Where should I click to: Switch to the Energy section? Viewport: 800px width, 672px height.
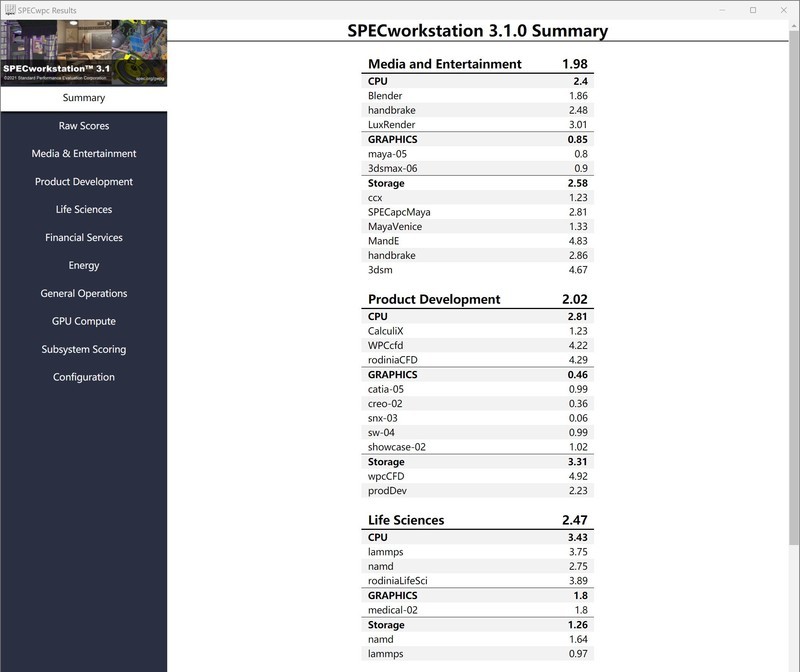point(84,265)
